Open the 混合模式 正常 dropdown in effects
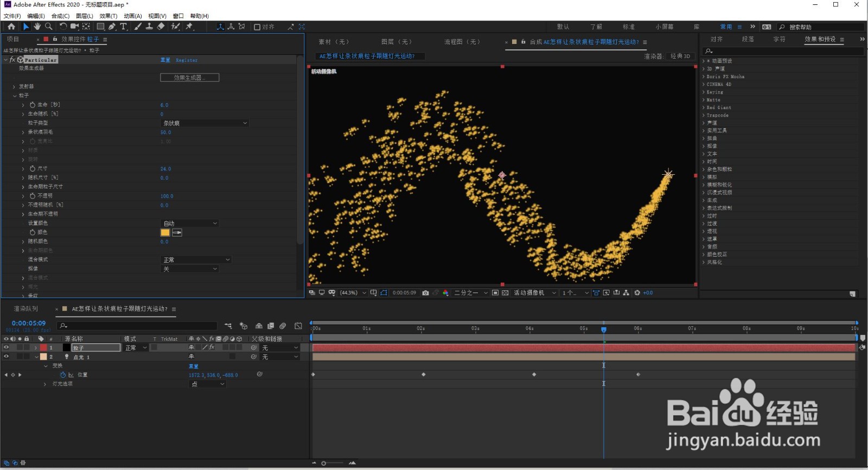This screenshot has width=868, height=470. 196,259
